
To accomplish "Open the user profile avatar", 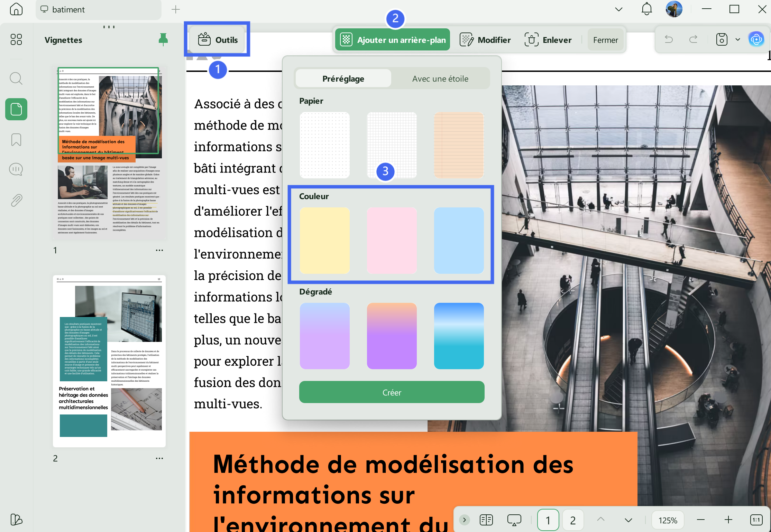I will point(674,9).
